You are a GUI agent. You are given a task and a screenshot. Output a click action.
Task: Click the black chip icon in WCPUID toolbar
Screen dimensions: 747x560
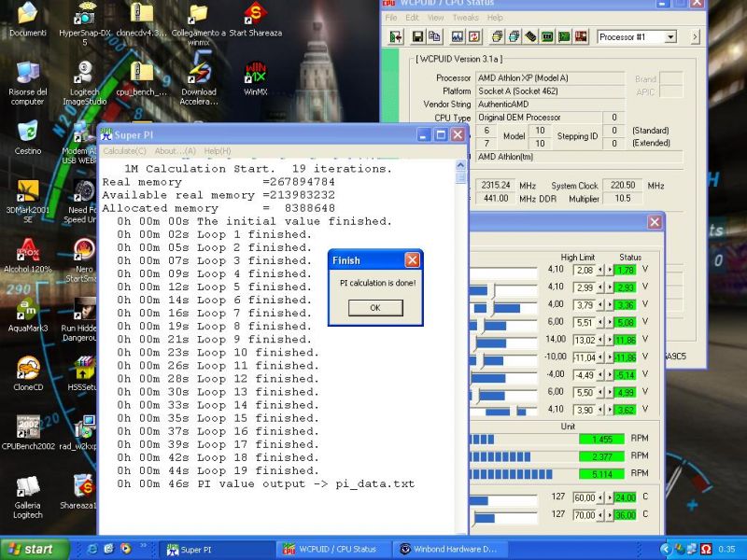pyautogui.click(x=530, y=36)
